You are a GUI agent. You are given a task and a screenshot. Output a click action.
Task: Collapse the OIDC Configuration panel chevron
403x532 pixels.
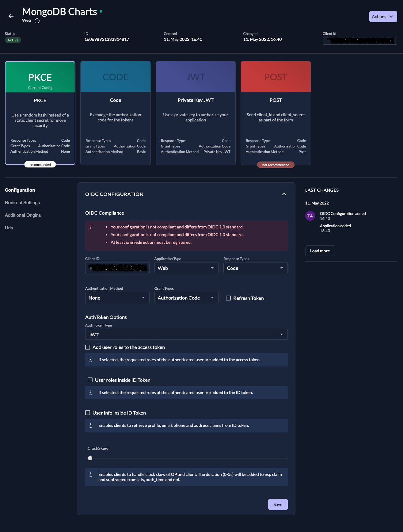[284, 194]
